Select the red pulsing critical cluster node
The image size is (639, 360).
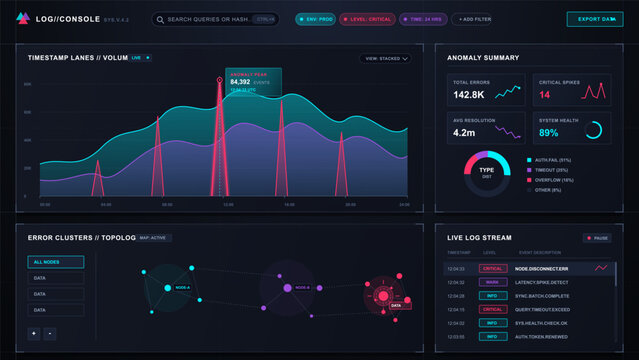[x=383, y=296]
